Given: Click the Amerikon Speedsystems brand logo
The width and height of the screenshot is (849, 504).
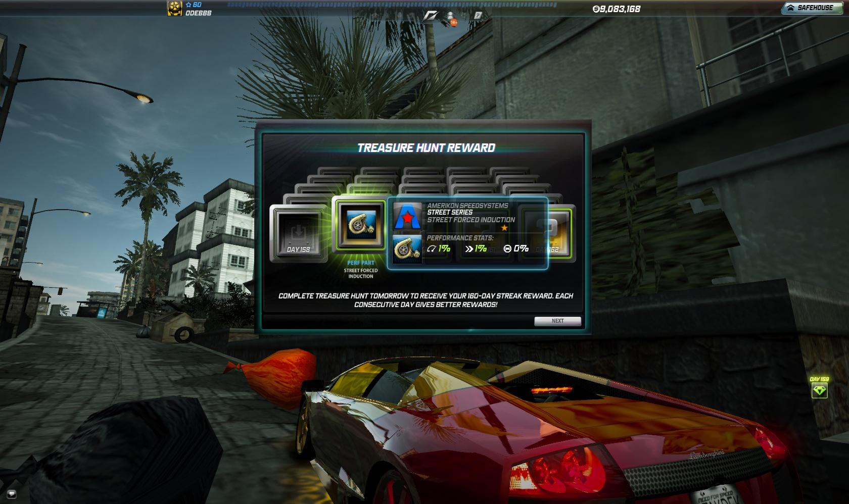Looking at the screenshot, I should (x=407, y=217).
